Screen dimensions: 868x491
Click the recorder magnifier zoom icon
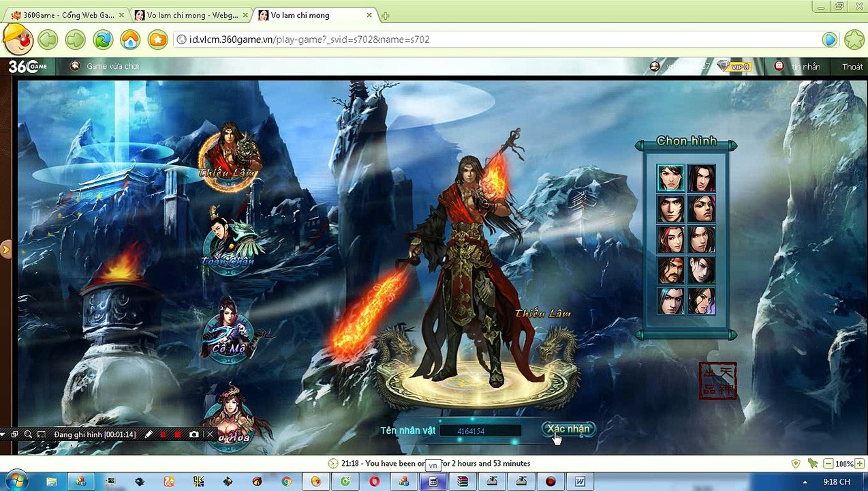click(x=28, y=434)
